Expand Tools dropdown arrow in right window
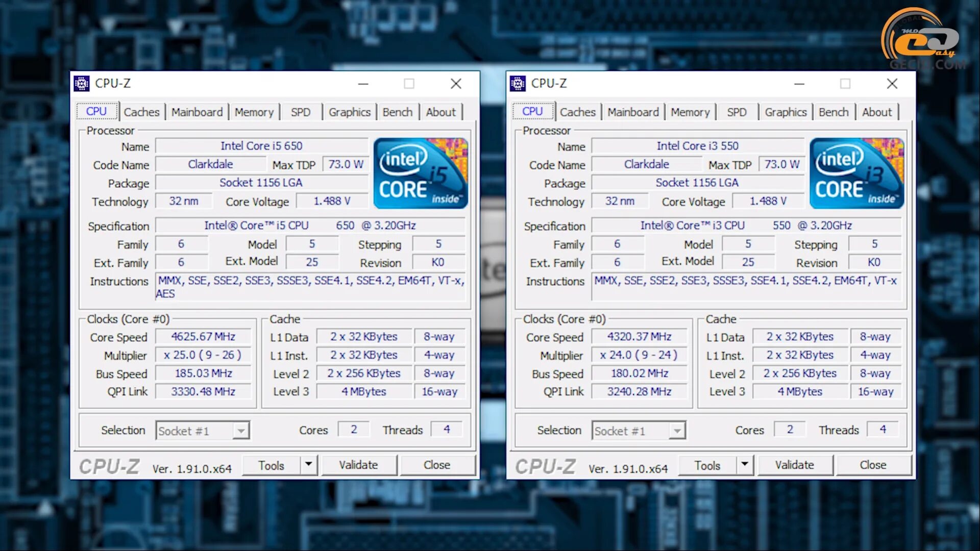 [x=744, y=465]
